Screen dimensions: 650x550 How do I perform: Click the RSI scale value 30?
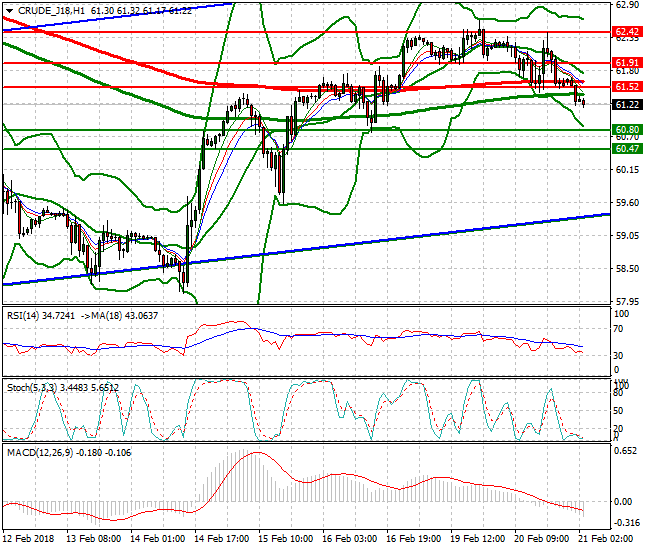[x=618, y=356]
